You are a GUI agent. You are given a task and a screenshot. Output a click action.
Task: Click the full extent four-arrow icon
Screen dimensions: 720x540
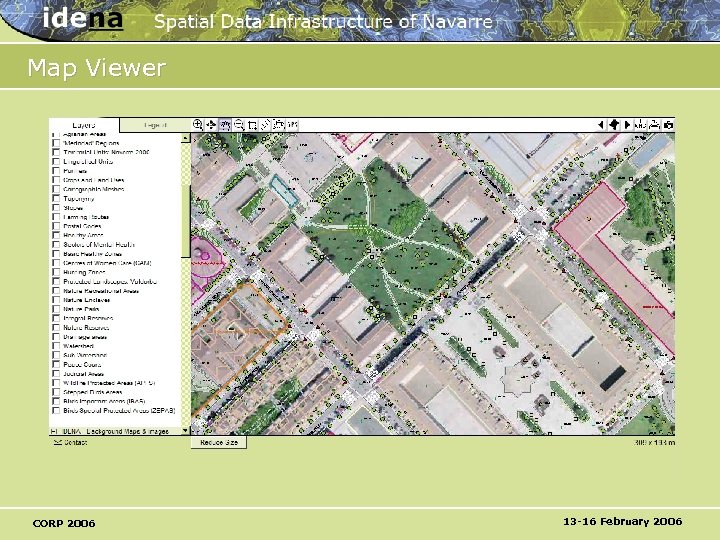(x=614, y=125)
